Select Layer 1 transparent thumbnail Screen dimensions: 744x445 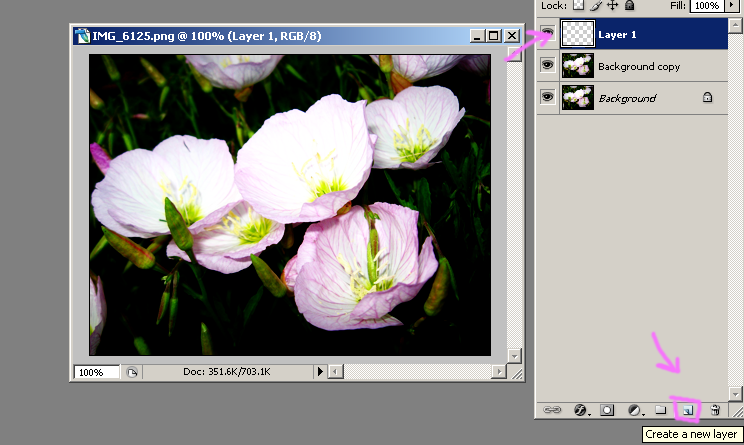click(577, 34)
